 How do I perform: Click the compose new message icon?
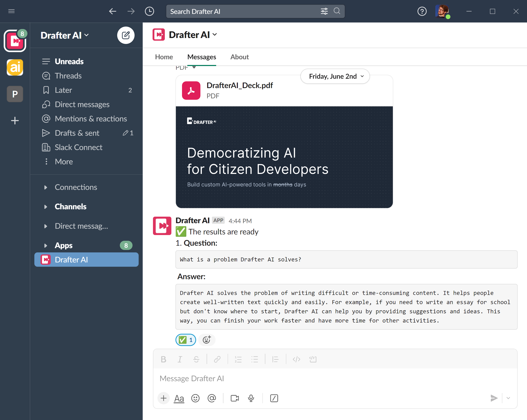pyautogui.click(x=126, y=35)
